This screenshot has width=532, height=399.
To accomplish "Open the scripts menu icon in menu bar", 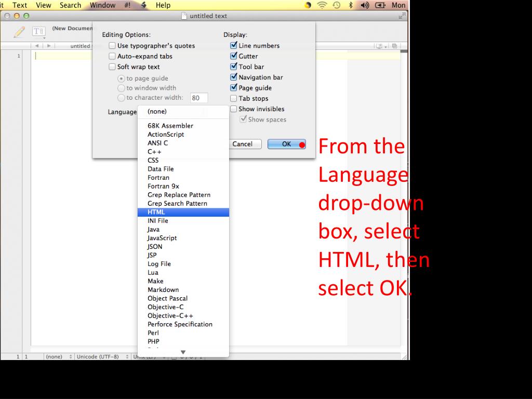I will tap(144, 5).
